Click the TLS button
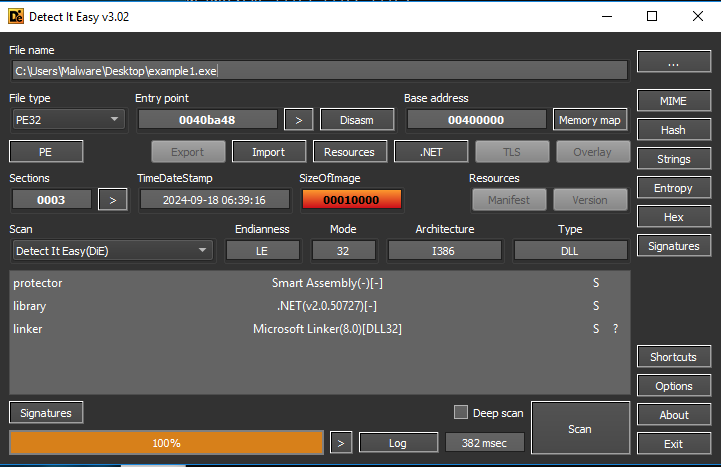The image size is (721, 467). click(512, 152)
